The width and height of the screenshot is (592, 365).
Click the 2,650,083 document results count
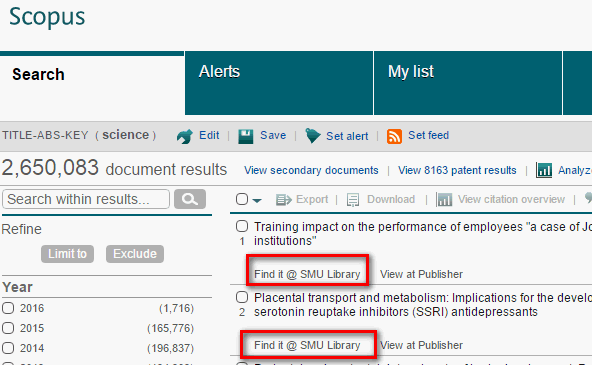[x=114, y=168]
